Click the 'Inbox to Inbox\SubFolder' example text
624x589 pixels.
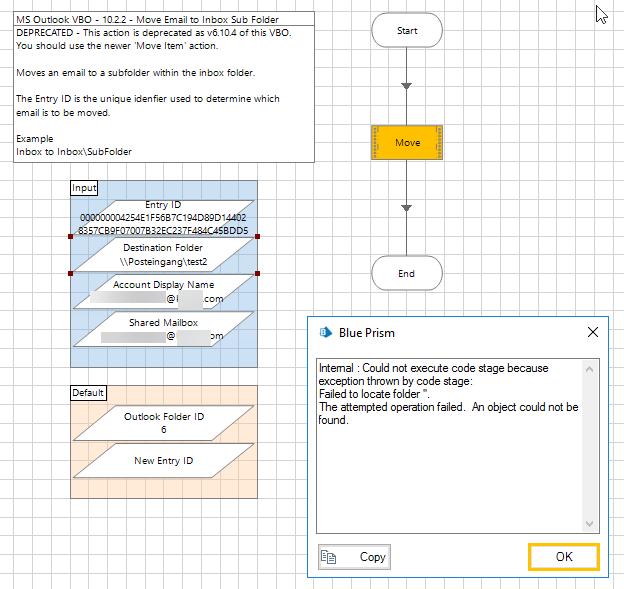click(x=74, y=152)
